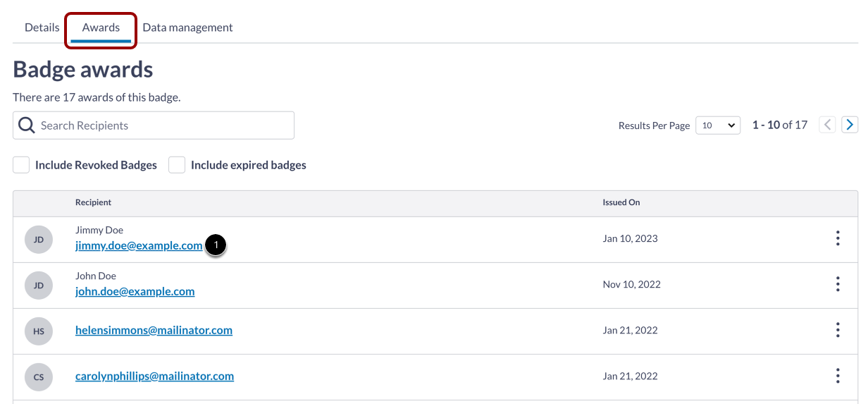Open options menu for Jimmy Doe row

coord(838,238)
